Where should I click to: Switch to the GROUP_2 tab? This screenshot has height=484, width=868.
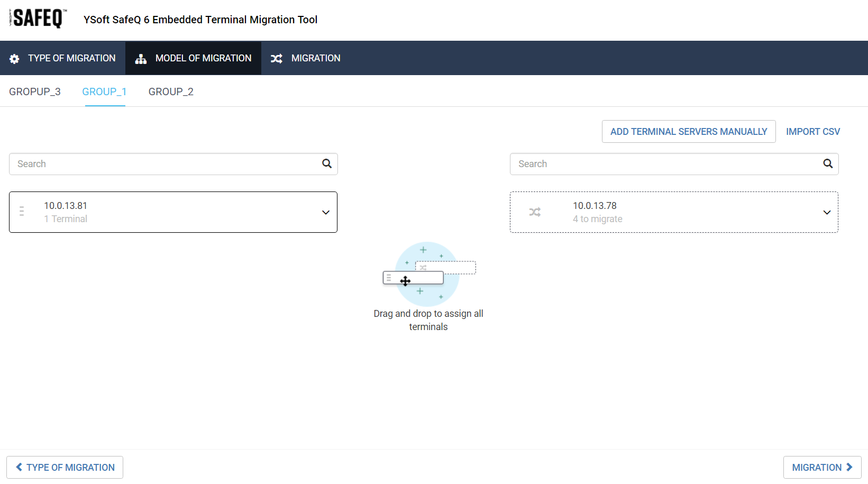pyautogui.click(x=171, y=92)
